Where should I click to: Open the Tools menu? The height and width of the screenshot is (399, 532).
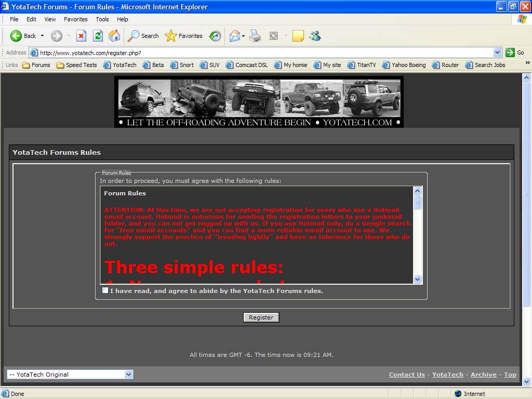coord(102,19)
